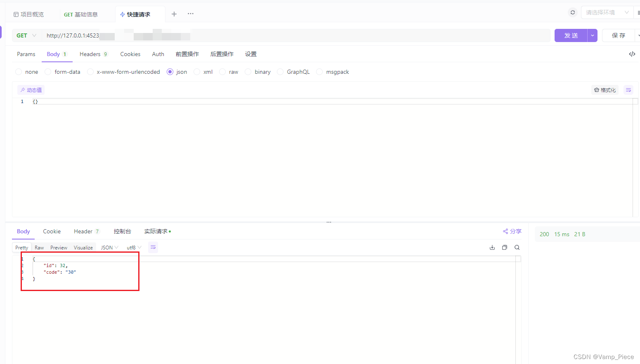Click the refresh icon near environment selector
Image resolution: width=640 pixels, height=364 pixels.
[x=573, y=12]
